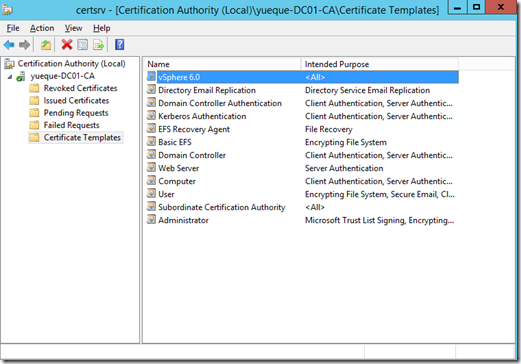
Task: Select the vSphere 6.0 template name
Action: [179, 77]
